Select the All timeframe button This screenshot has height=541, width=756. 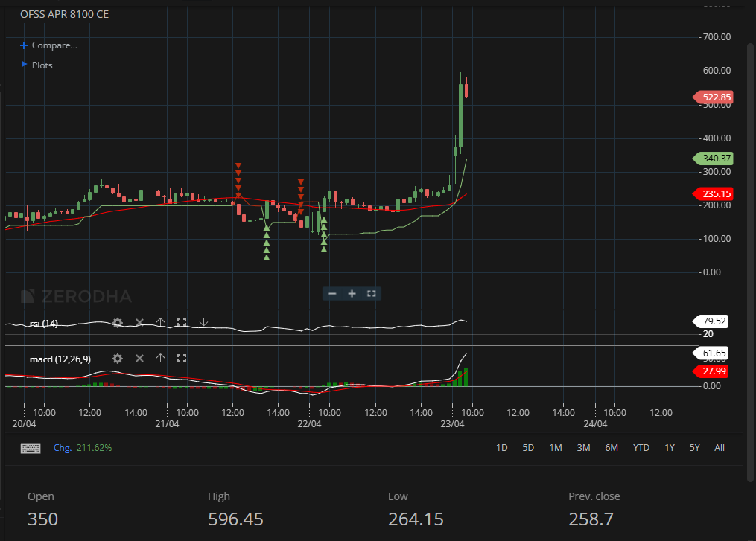720,447
